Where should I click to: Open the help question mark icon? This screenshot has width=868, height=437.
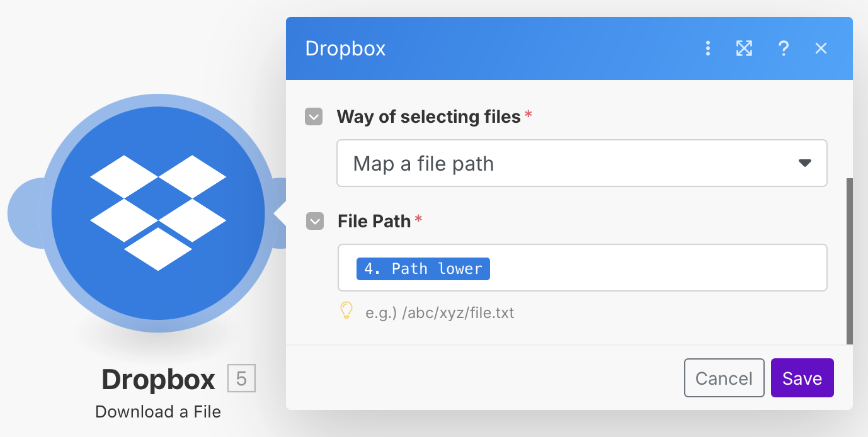pyautogui.click(x=783, y=48)
